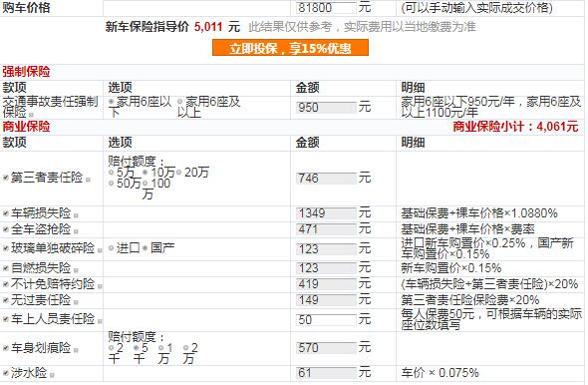Open info icon beside 车身划痕险
This screenshot has width=588, height=385.
76,350
